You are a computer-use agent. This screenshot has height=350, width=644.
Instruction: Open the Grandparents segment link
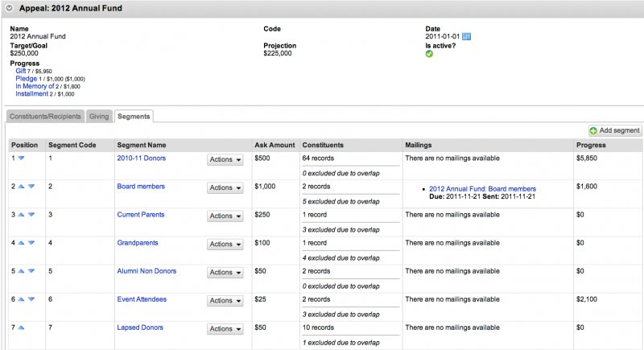pyautogui.click(x=138, y=243)
